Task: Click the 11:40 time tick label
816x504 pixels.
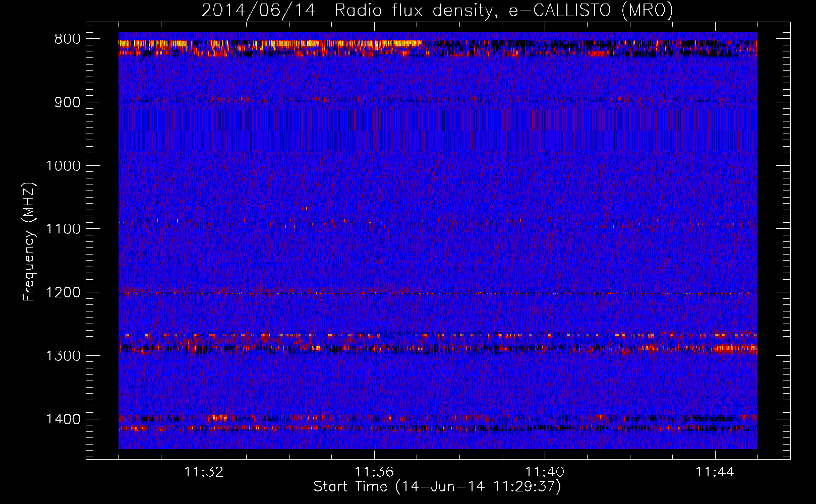Action: pyautogui.click(x=545, y=472)
